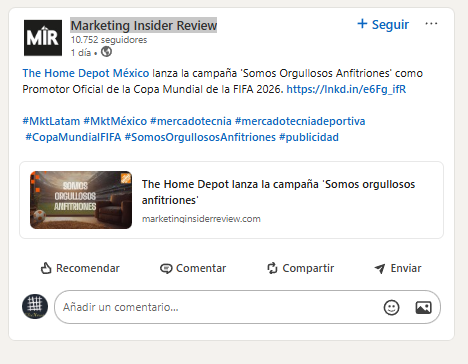The width and height of the screenshot is (468, 364).
Task: Select the #SomosOrgullososAnfitriones hashtag
Action: click(200, 137)
